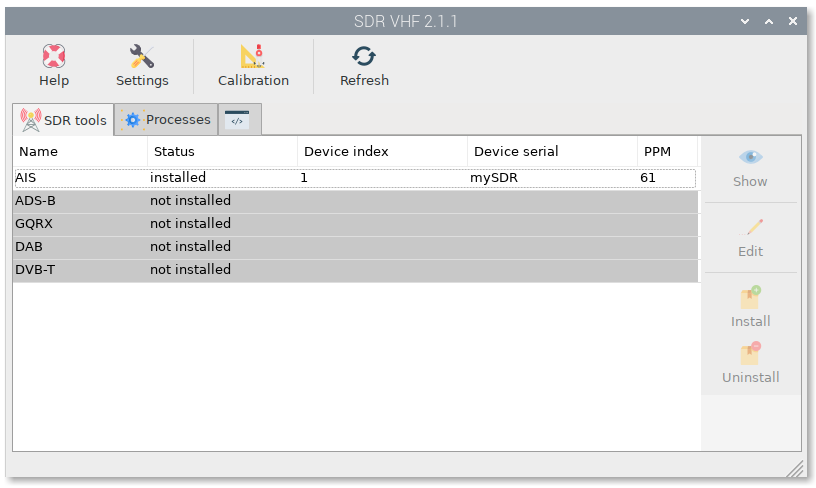Select the DAB row
This screenshot has height=488, width=816.
click(x=355, y=247)
